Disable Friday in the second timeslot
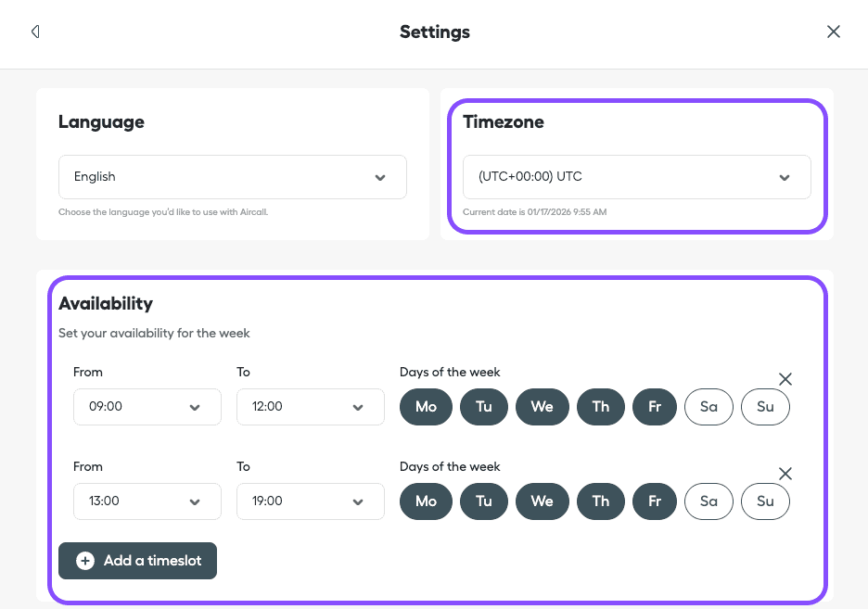868x609 pixels. pyautogui.click(x=655, y=501)
